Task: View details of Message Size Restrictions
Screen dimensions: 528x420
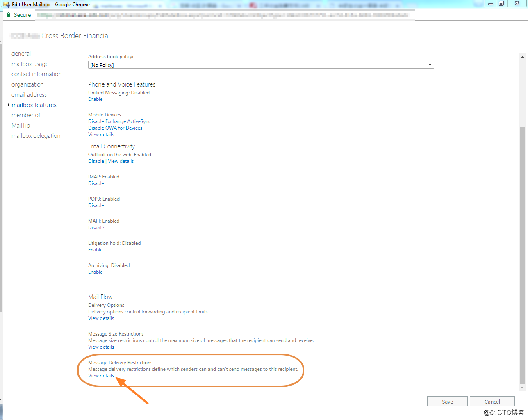Action: point(101,347)
